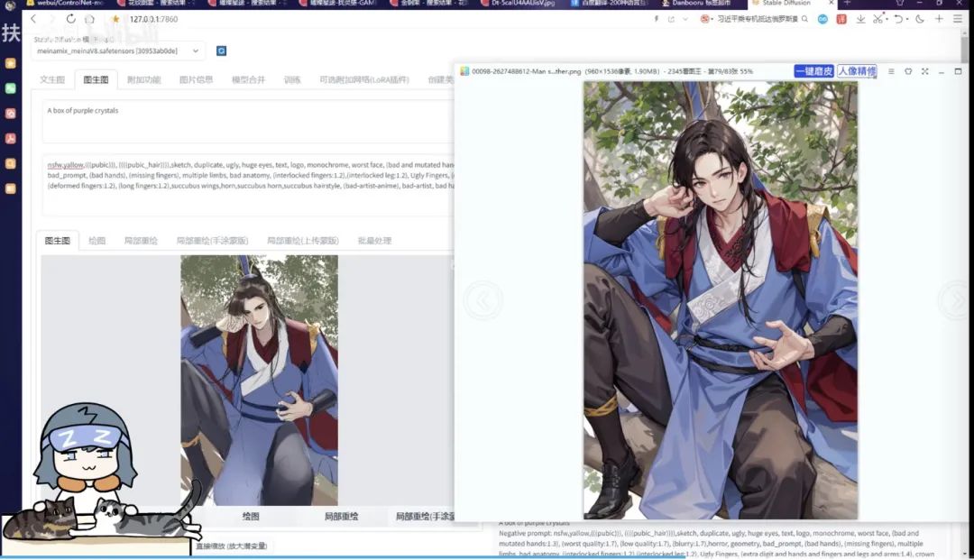Click the share icon in the address bar
The image size is (974, 560).
point(671,19)
